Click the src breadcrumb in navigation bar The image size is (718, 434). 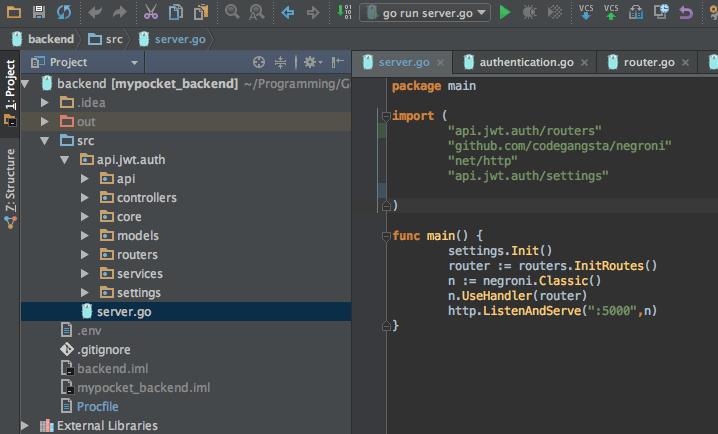(x=113, y=39)
